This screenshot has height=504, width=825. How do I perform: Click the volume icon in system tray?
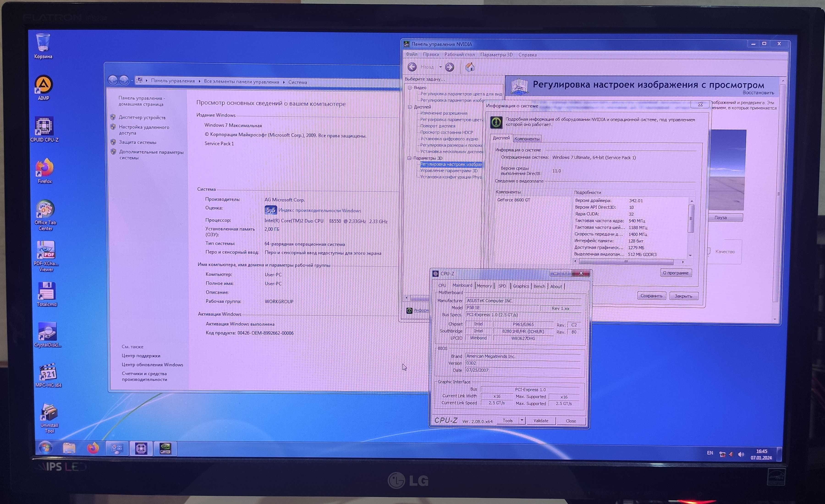tap(741, 454)
